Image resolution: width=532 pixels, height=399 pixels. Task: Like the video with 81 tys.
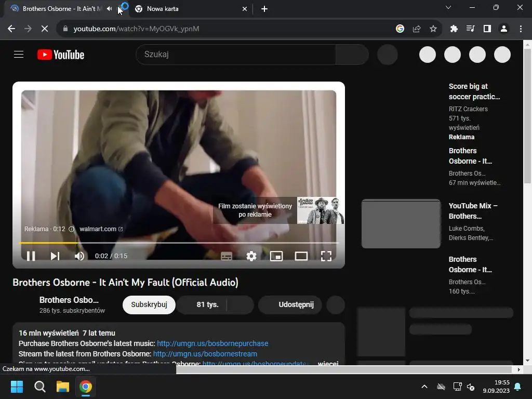(202, 304)
